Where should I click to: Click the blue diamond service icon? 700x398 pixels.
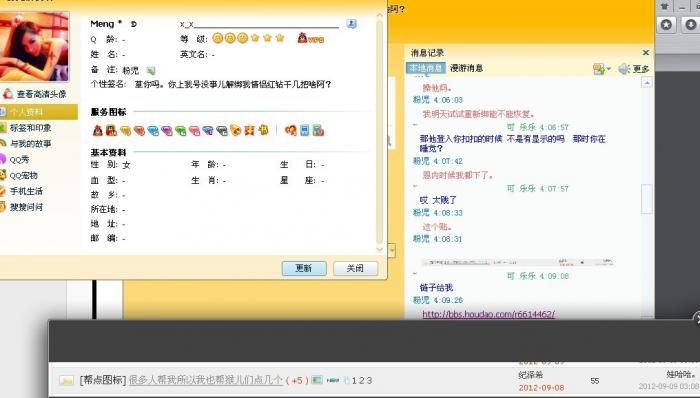coord(153,130)
